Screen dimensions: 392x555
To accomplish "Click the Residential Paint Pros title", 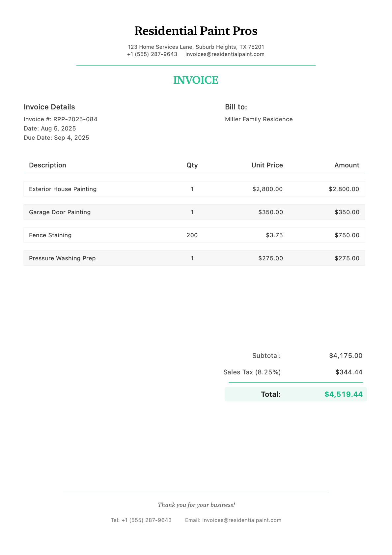I will [196, 31].
